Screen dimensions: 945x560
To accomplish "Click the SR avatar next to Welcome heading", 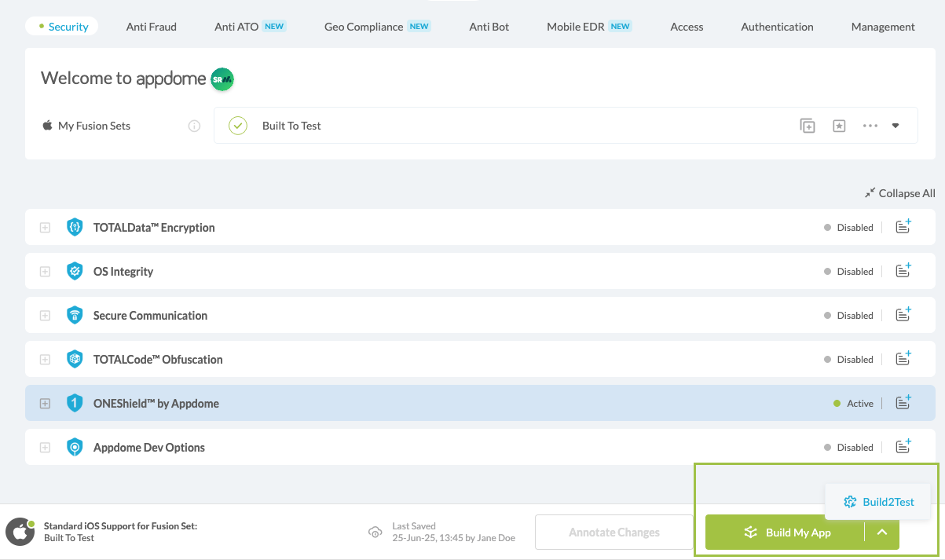I will pyautogui.click(x=221, y=79).
